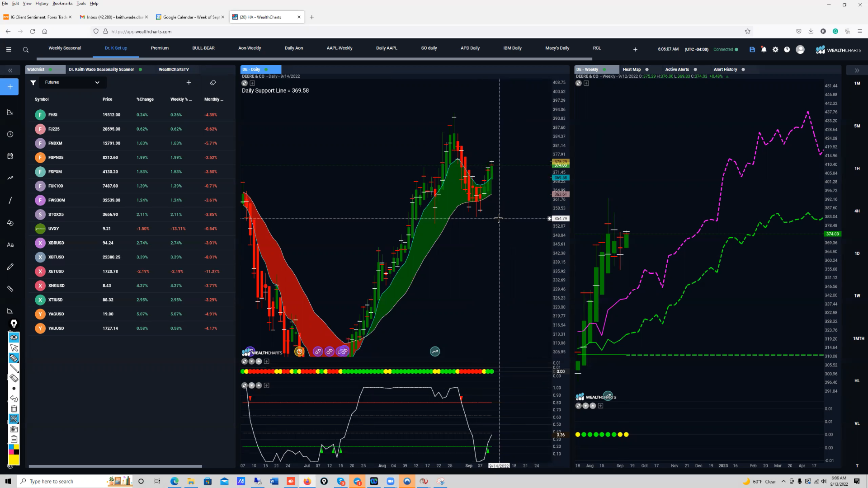Add a symbol with watchlist plus icon
Image resolution: width=868 pixels, height=488 pixels.
189,82
